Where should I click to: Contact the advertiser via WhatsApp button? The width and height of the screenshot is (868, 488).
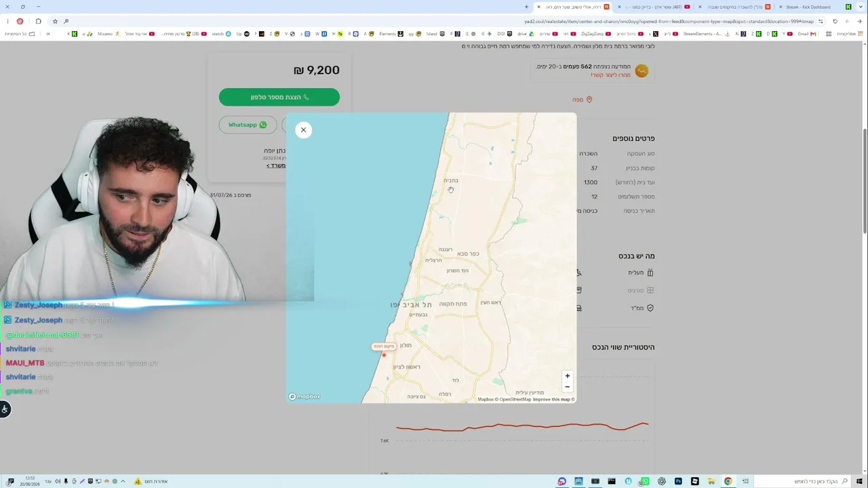[x=248, y=125]
